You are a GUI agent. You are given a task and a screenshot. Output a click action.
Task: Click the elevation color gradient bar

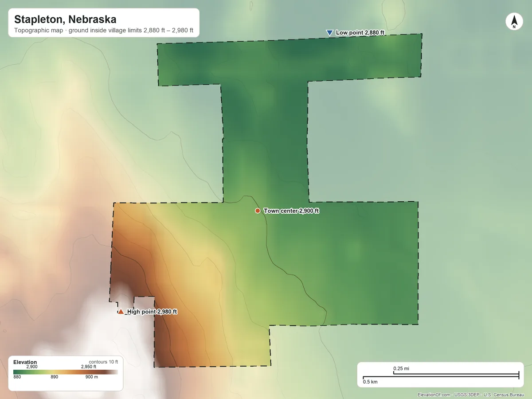click(x=66, y=372)
